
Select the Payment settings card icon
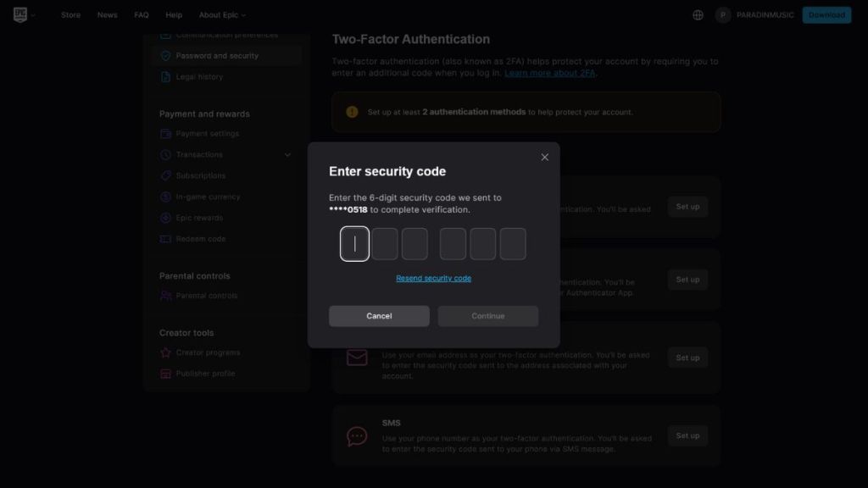pos(164,133)
